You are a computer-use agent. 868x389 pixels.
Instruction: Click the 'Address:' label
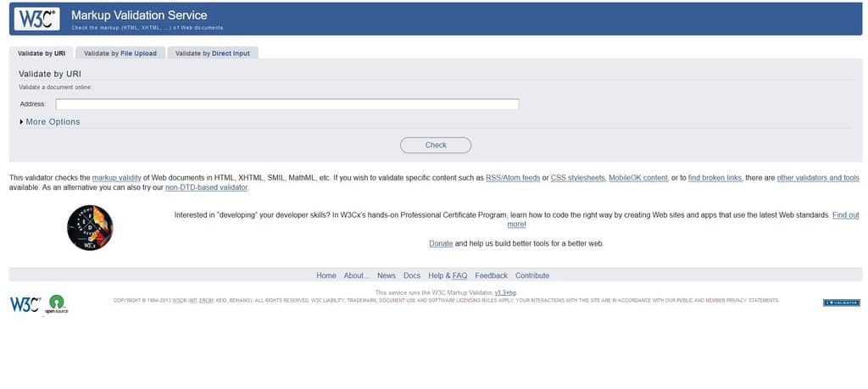coord(33,104)
